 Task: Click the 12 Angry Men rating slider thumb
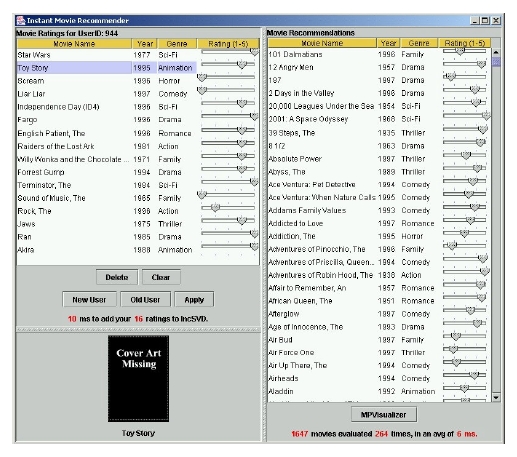pyautogui.click(x=481, y=64)
